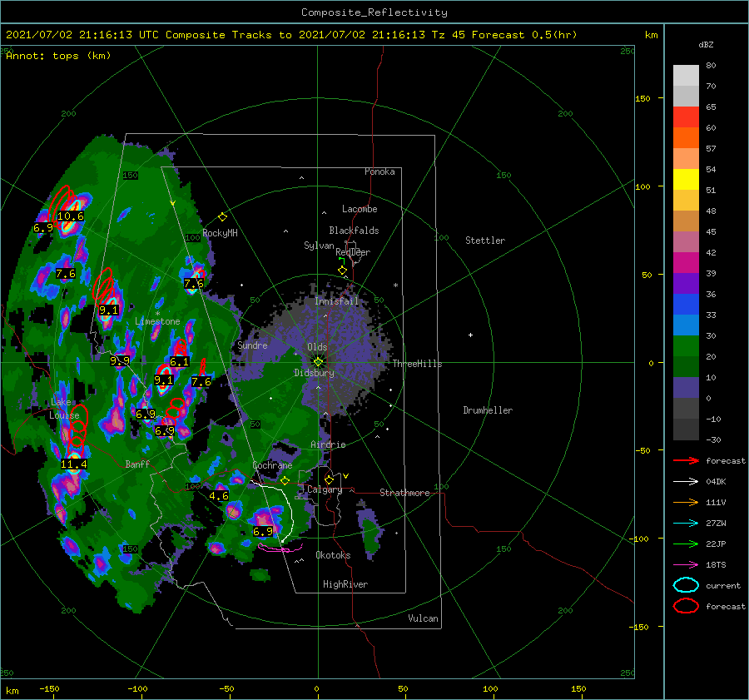Screen dimensions: 749x700
Task: Click the Calgary city label
Action: [325, 489]
